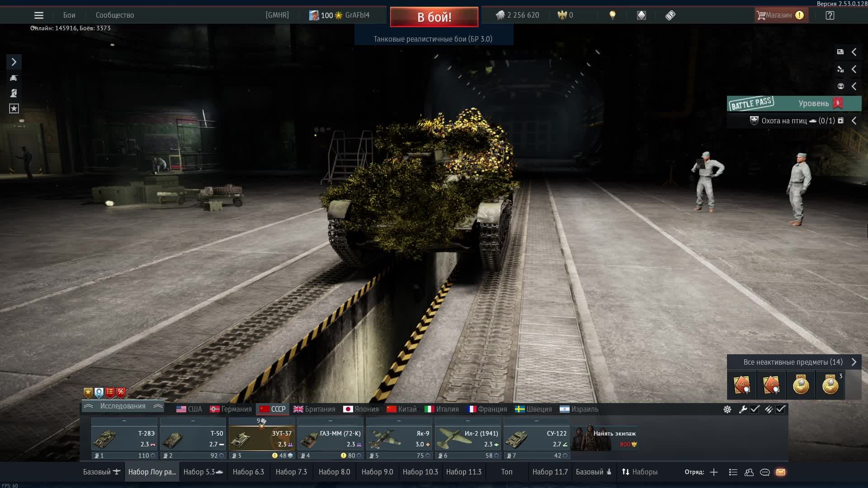Open the contacts and friends list icon
The height and width of the screenshot is (488, 868).
coord(749,472)
